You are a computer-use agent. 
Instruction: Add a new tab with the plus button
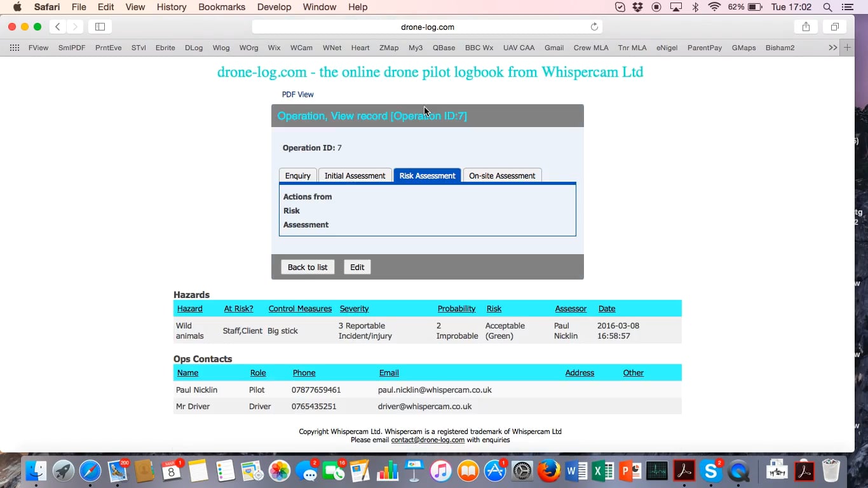coord(847,48)
